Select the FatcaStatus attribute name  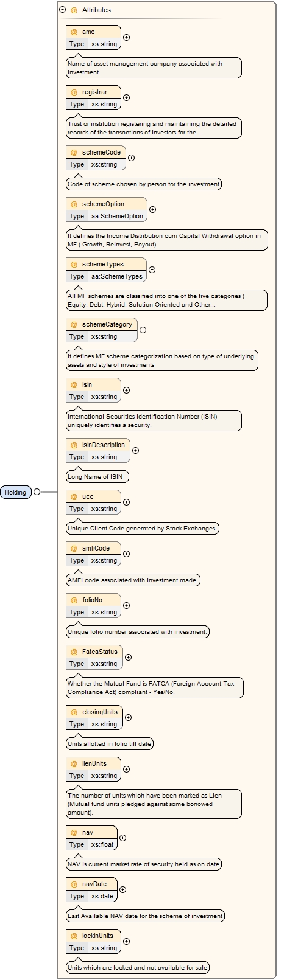point(100,652)
